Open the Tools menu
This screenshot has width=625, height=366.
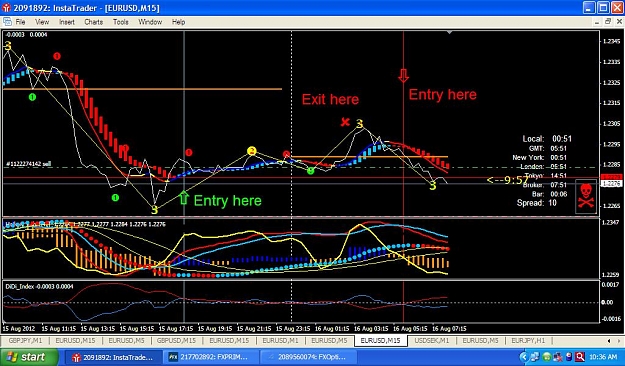[121, 22]
